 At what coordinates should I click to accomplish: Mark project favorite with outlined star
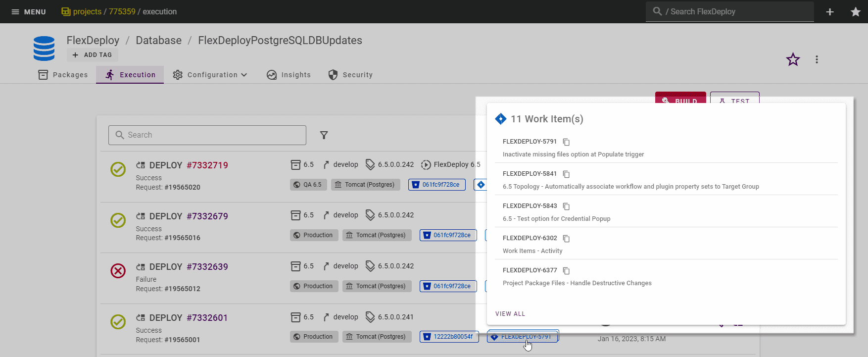(793, 59)
